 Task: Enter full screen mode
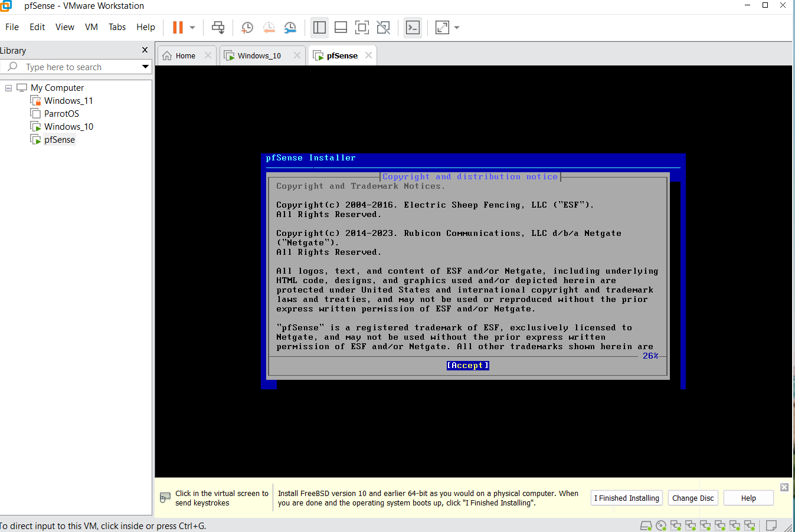click(362, 27)
